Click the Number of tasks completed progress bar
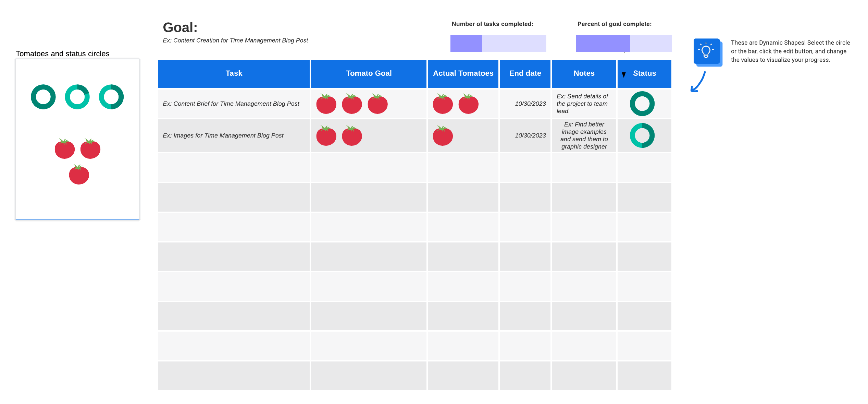 click(498, 44)
